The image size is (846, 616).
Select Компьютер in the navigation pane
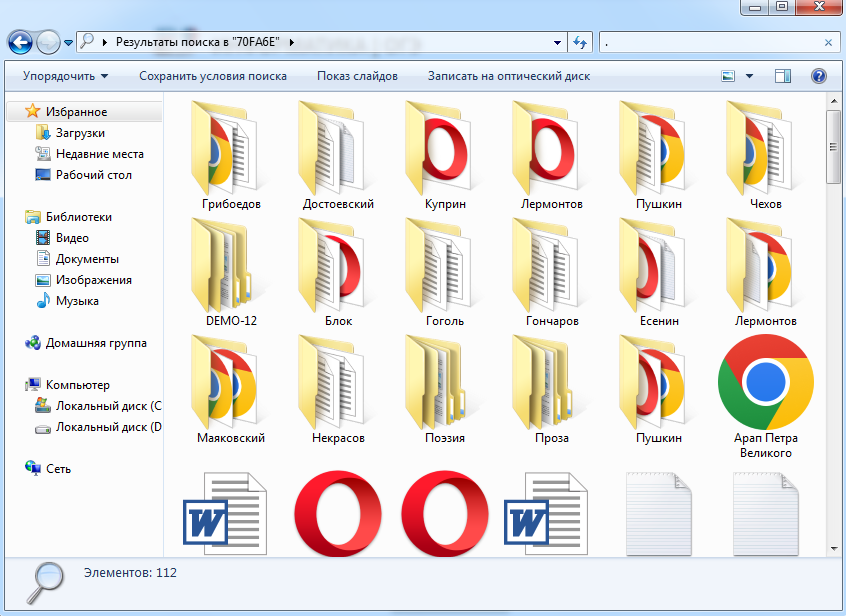point(77,385)
